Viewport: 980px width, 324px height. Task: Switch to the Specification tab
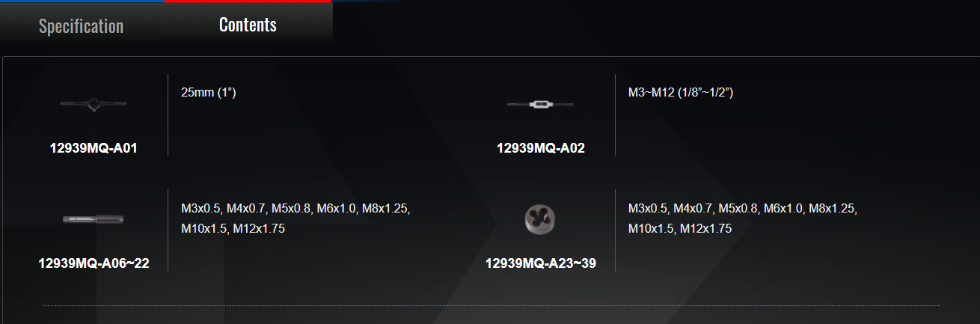pyautogui.click(x=82, y=26)
